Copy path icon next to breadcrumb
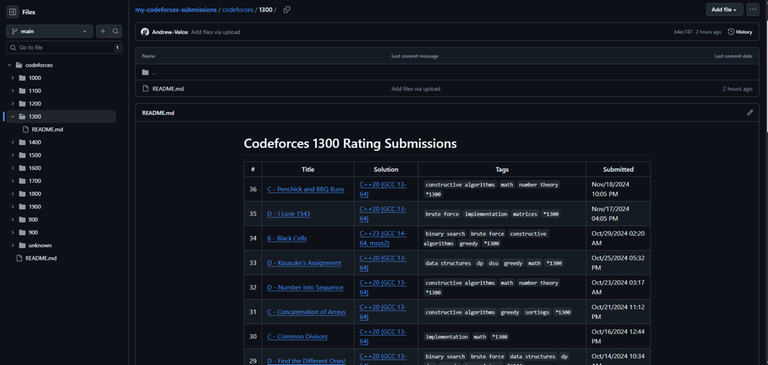 (287, 10)
